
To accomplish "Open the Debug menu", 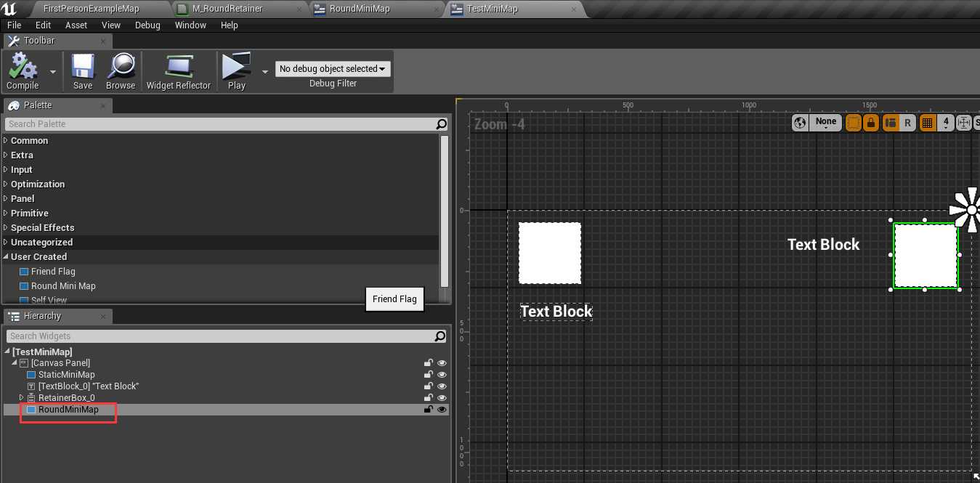I will pyautogui.click(x=147, y=25).
